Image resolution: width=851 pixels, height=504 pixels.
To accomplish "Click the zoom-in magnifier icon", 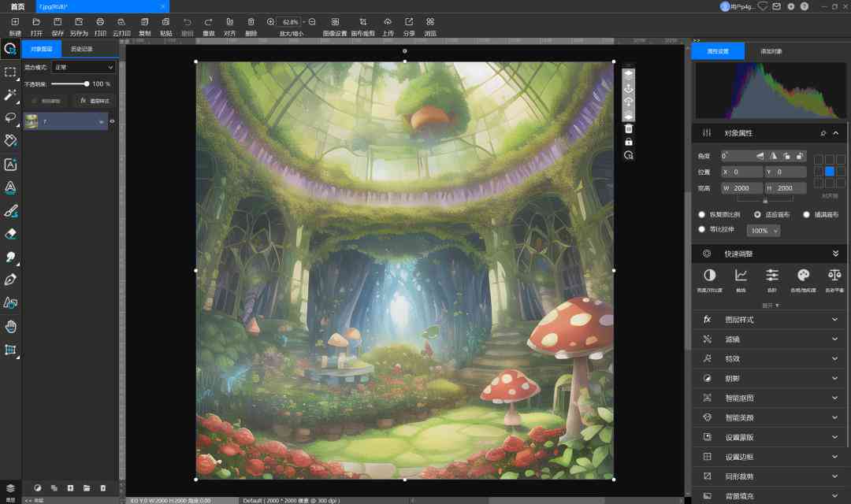I will (271, 22).
